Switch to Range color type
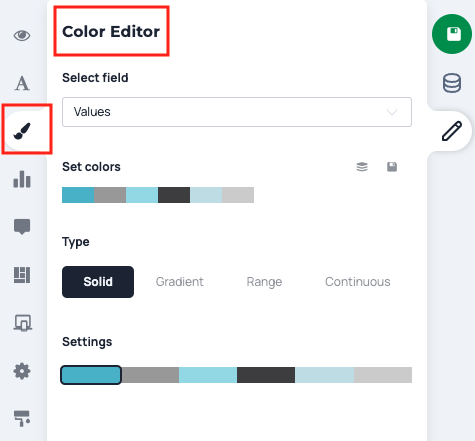Screen dimensions: 475x441 (x=264, y=282)
